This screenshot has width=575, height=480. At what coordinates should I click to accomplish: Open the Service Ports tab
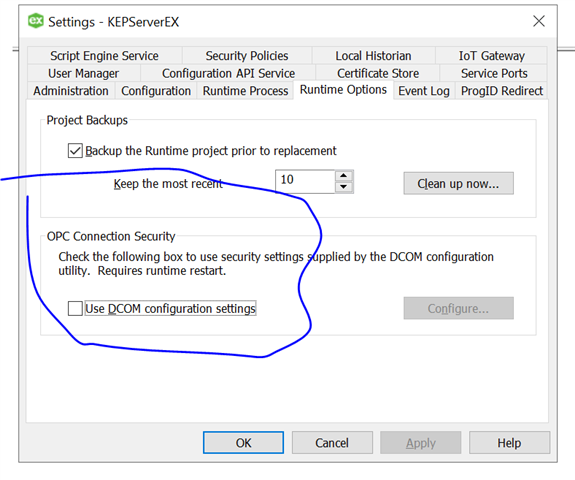(x=494, y=73)
